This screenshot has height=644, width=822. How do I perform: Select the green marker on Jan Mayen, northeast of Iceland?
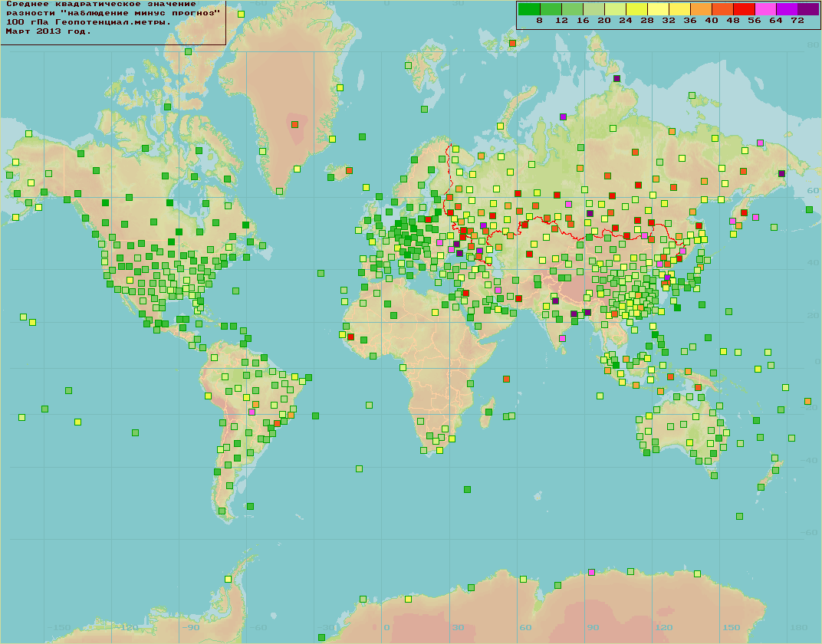coord(362,136)
